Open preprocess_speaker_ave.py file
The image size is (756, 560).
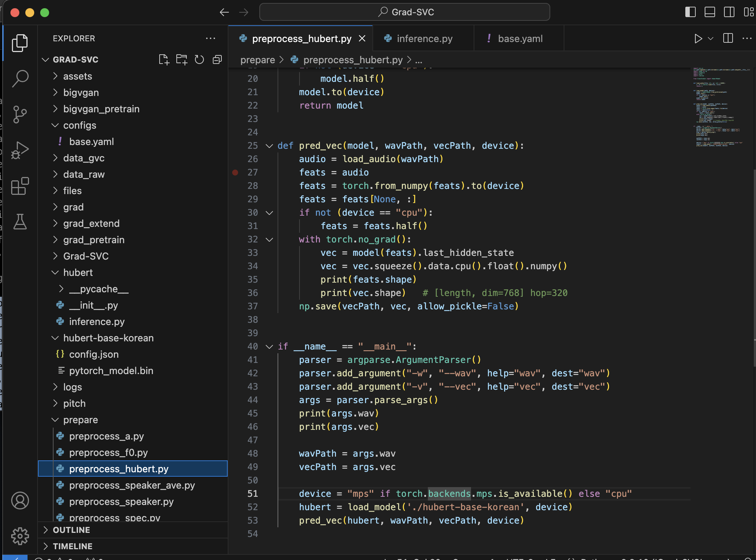click(x=133, y=485)
